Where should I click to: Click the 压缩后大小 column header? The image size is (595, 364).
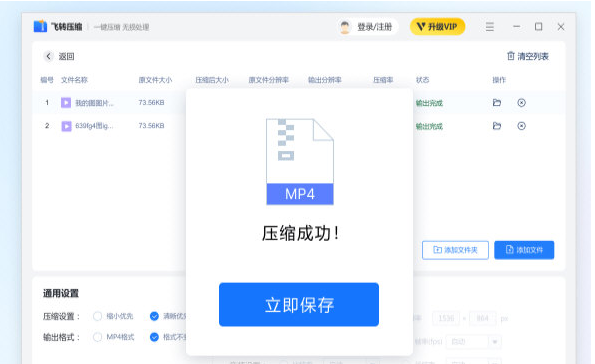coord(212,80)
